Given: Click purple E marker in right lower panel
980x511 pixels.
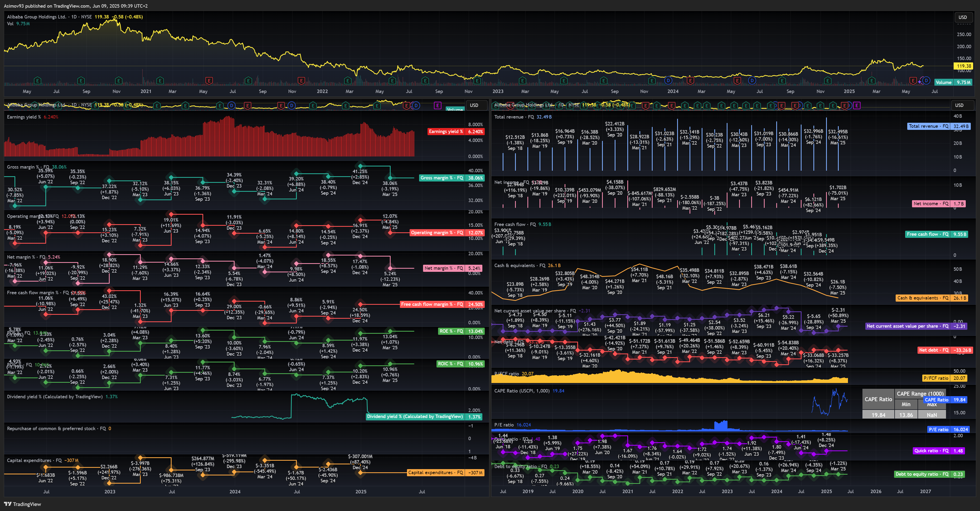Looking at the screenshot, I should coord(857,105).
